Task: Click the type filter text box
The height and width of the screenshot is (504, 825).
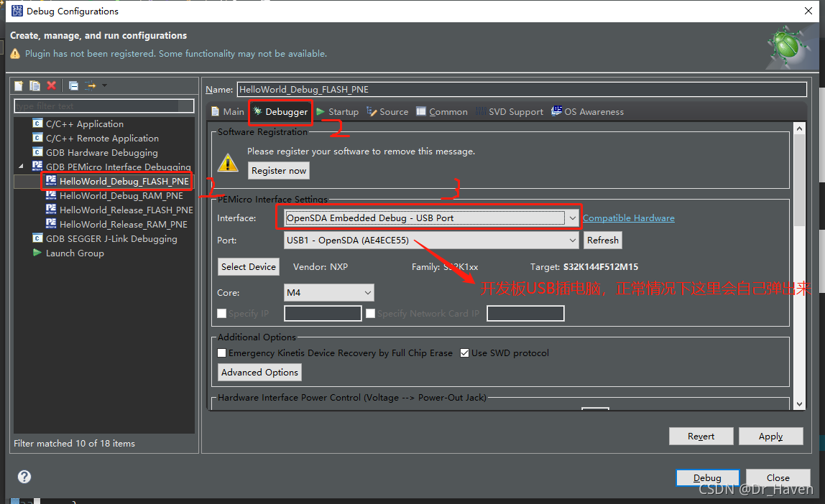Action: click(x=103, y=106)
